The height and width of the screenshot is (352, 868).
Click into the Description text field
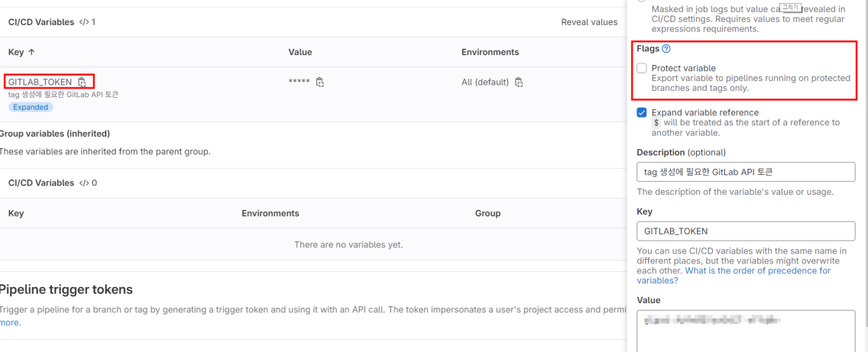[745, 172]
